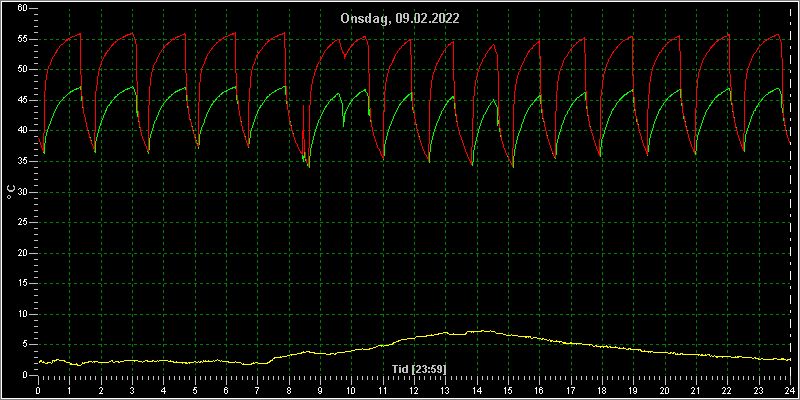Image resolution: width=800 pixels, height=400 pixels.
Task: Click the red curve dip near hour 10
Action: (344, 57)
